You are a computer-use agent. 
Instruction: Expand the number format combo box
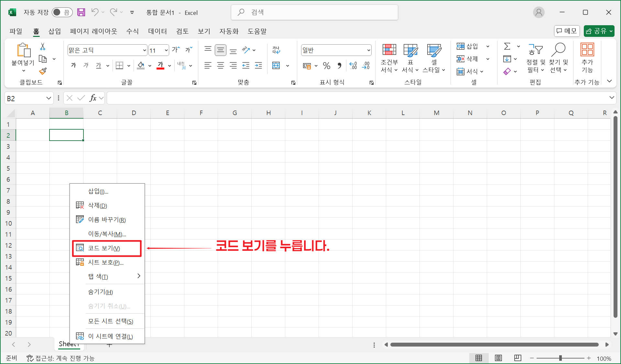click(x=368, y=50)
